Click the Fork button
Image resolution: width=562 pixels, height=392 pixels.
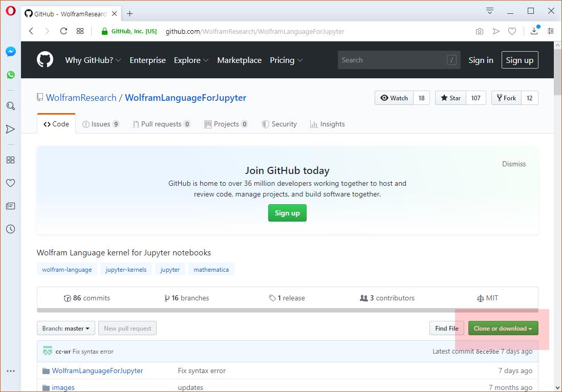click(506, 98)
